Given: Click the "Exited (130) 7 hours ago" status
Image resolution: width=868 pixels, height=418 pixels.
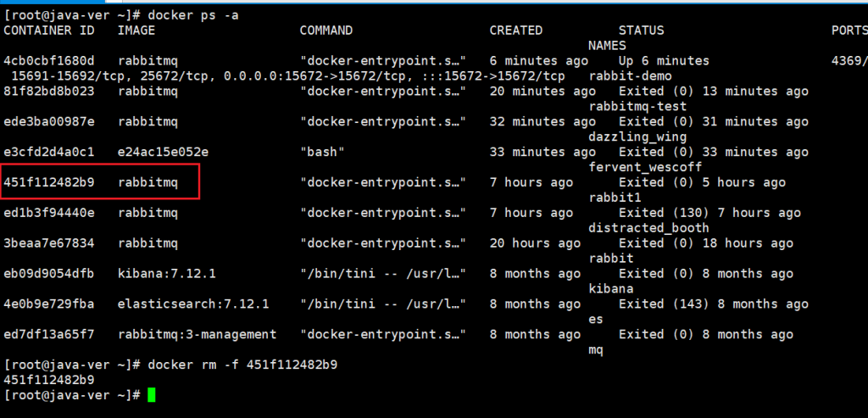Looking at the screenshot, I should (709, 213).
